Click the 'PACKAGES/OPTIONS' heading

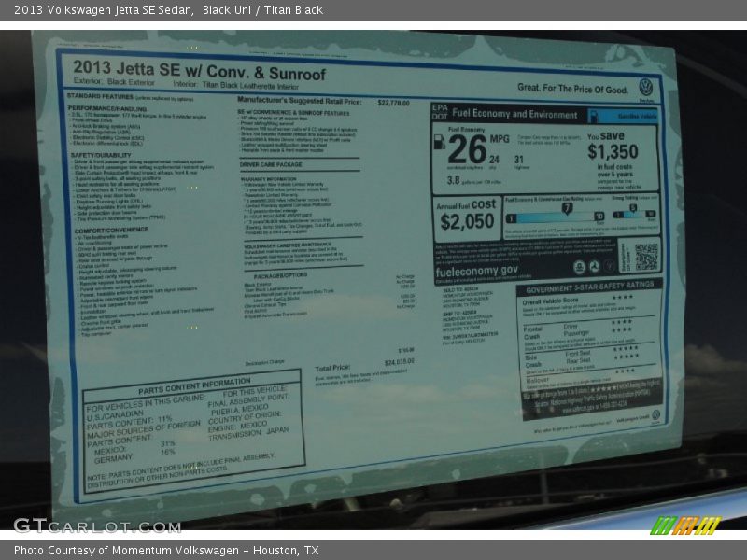tap(280, 276)
